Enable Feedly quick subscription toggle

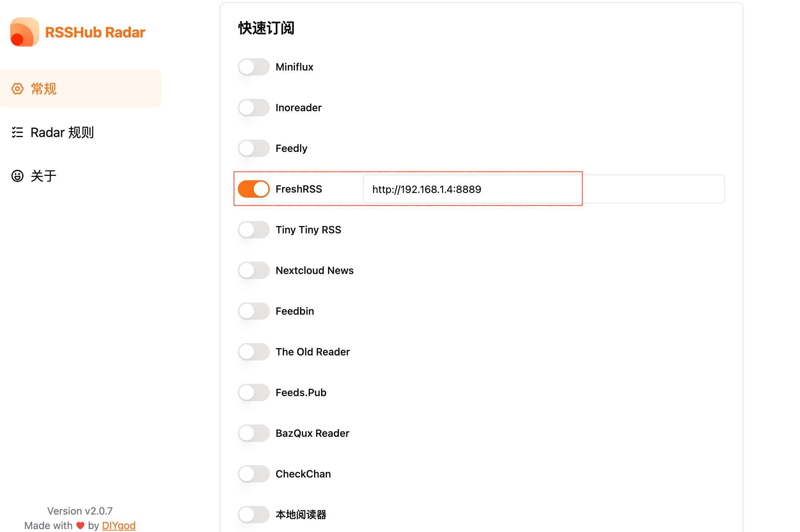(253, 148)
